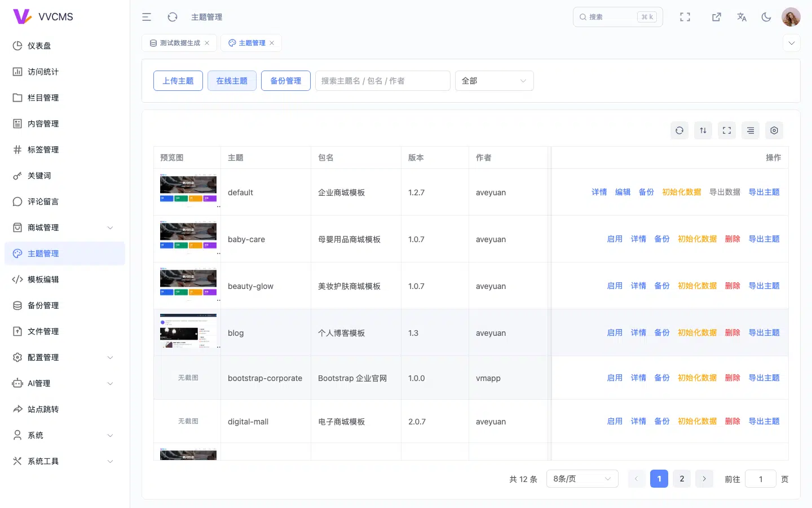Change table density via lines icon

[751, 130]
